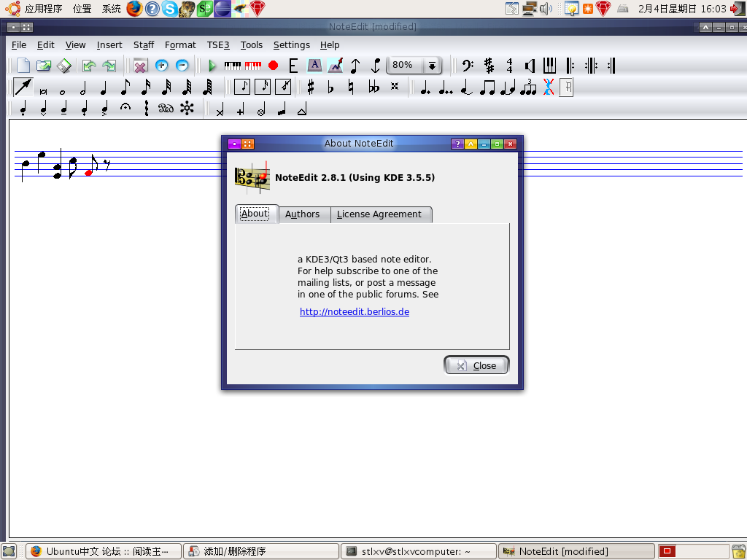
Task: Click the text 'A' insert icon
Action: (314, 65)
